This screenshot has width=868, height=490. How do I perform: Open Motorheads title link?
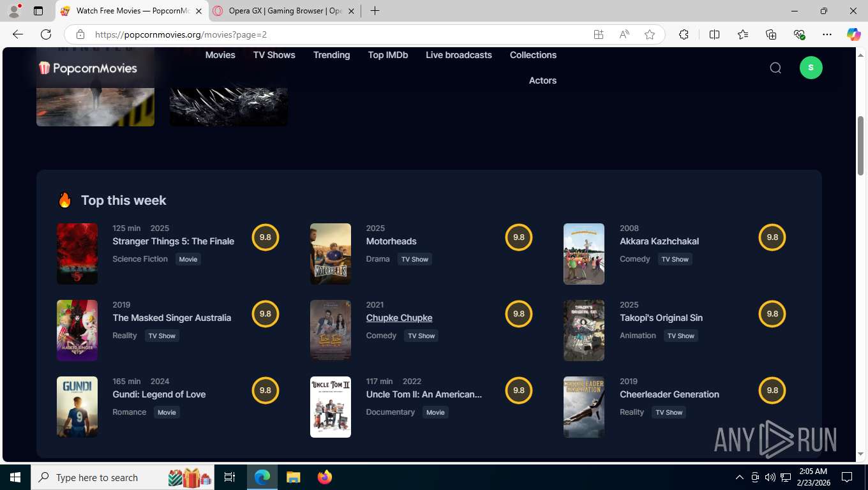[391, 241]
